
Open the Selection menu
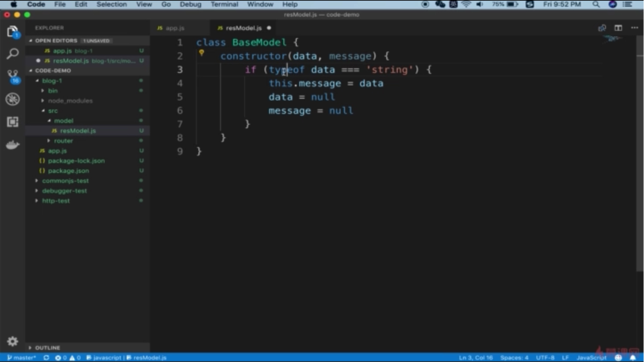112,4
